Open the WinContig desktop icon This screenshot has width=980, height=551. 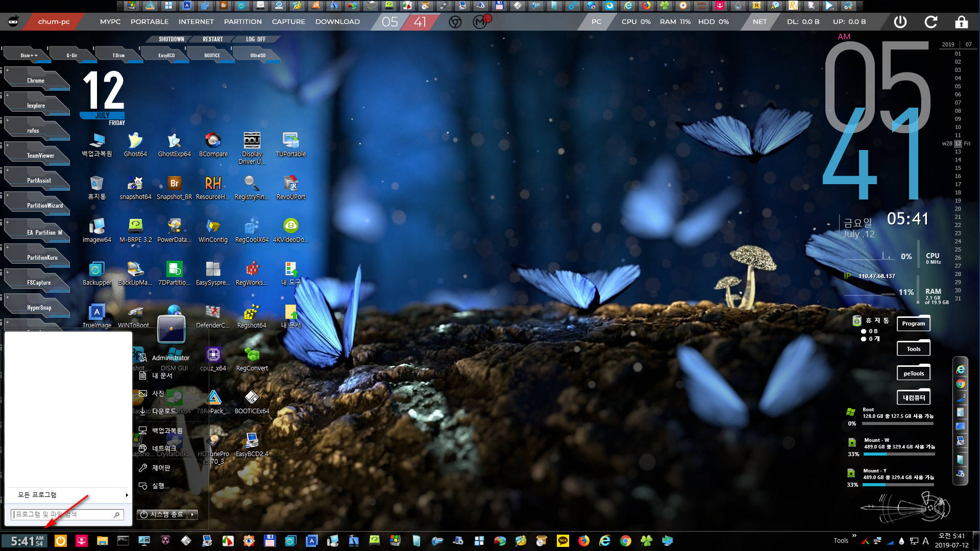pos(213,231)
